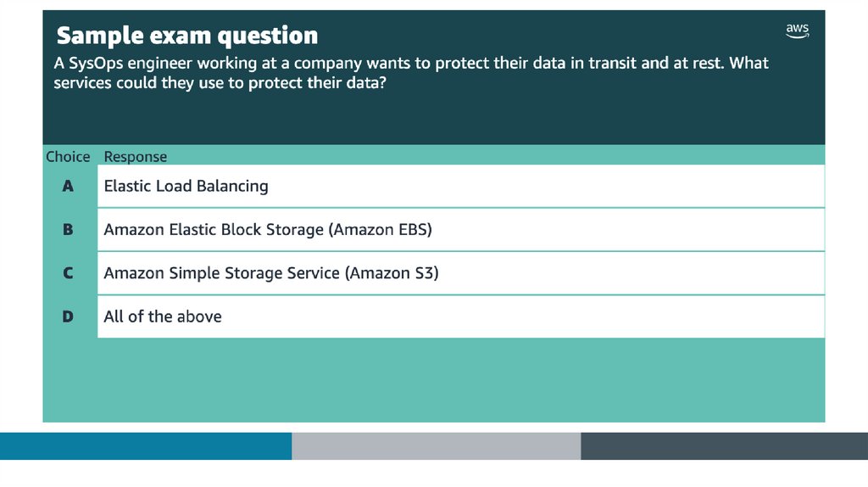Select answer choice letter A
Viewport: 868px width, 487px height.
[x=68, y=186]
